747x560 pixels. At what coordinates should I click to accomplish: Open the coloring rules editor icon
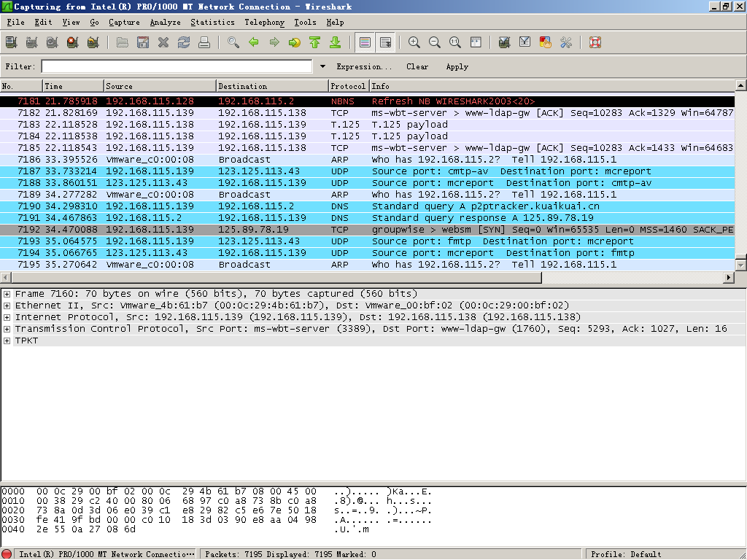click(x=546, y=42)
